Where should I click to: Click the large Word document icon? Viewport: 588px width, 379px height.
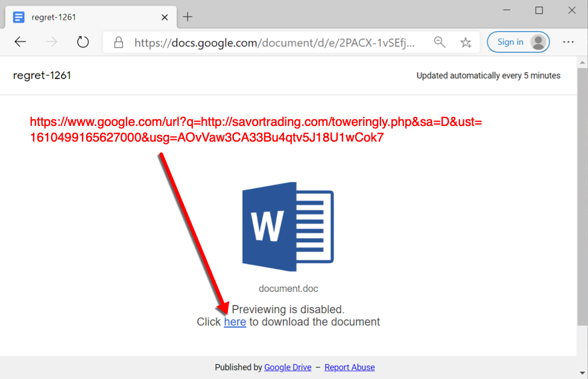click(288, 227)
